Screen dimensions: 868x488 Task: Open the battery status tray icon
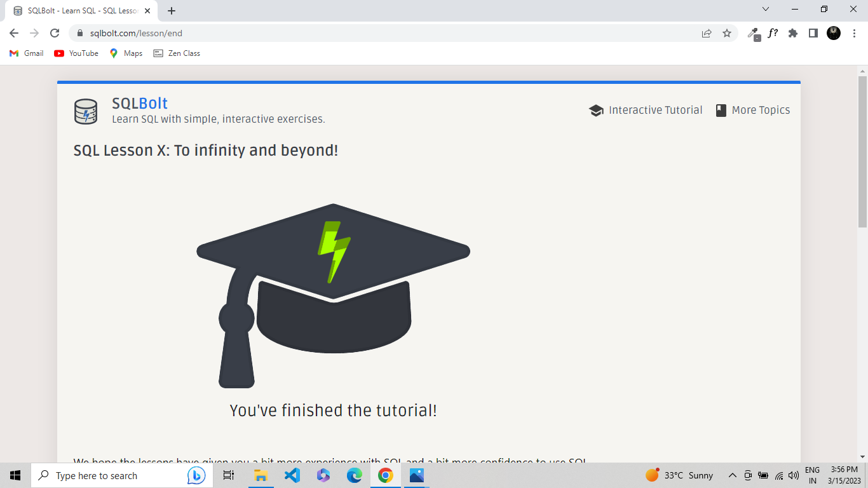pyautogui.click(x=763, y=475)
